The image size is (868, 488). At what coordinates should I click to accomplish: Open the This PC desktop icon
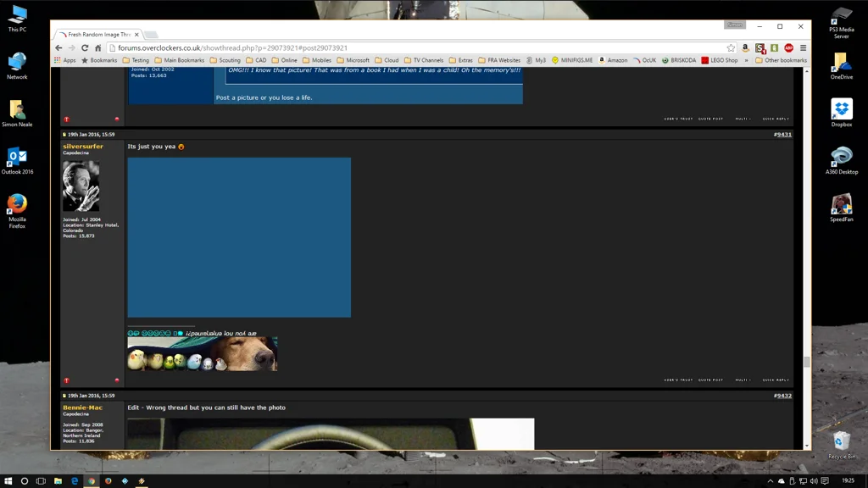[17, 19]
